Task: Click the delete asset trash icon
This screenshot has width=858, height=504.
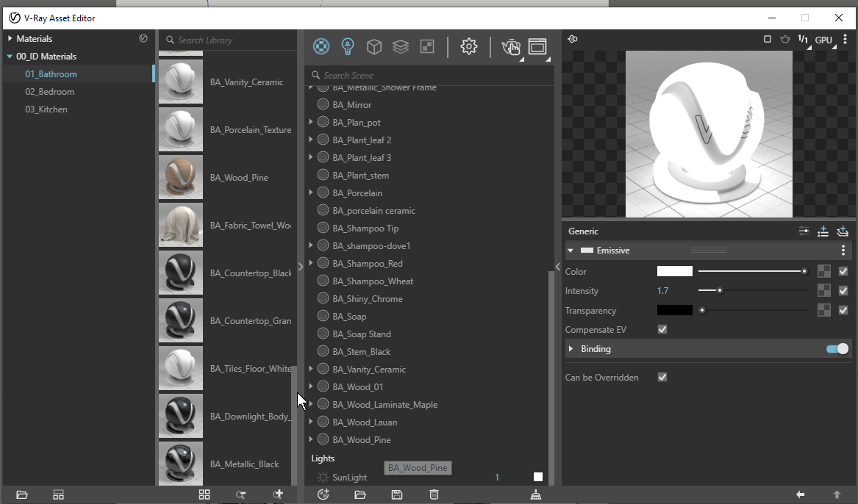Action: [434, 494]
